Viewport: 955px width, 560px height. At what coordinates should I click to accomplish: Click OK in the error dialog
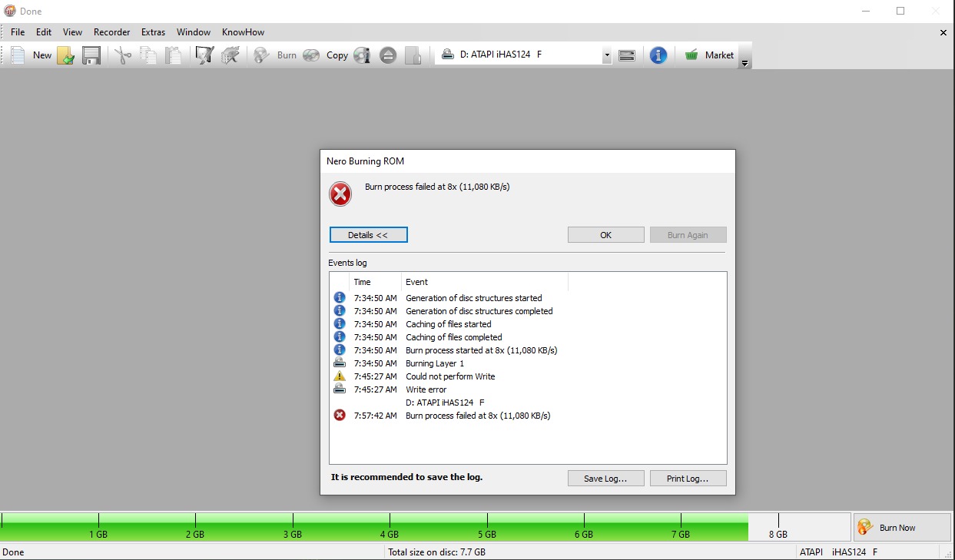point(606,235)
